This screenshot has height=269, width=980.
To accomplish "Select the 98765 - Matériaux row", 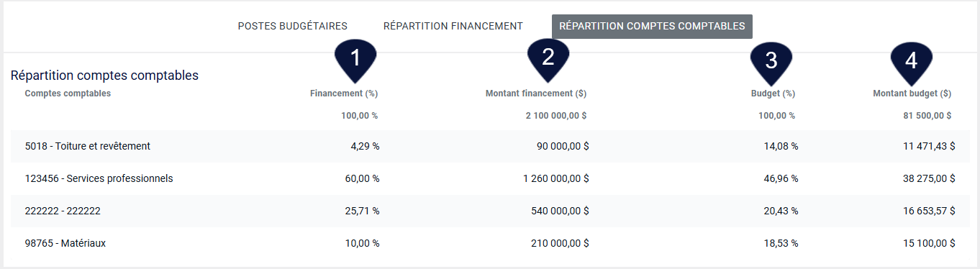I will point(490,243).
